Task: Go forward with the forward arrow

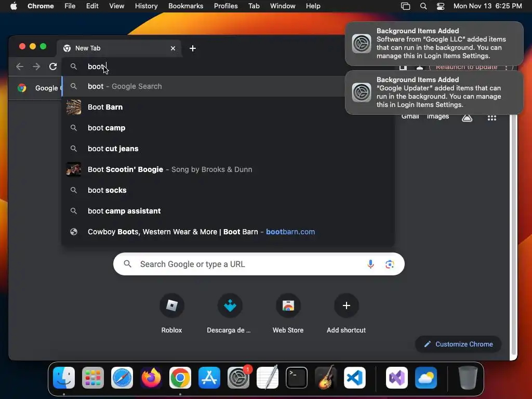Action: pyautogui.click(x=36, y=66)
